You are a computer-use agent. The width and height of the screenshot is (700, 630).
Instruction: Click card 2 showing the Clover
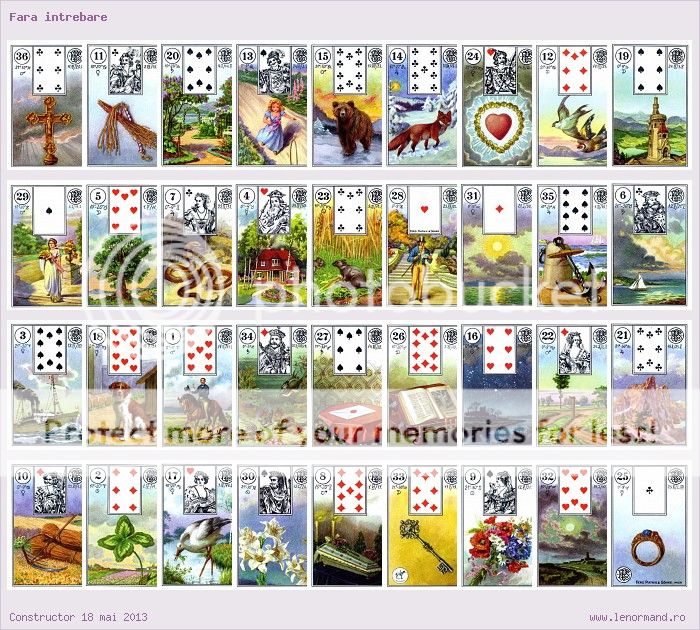click(x=122, y=525)
